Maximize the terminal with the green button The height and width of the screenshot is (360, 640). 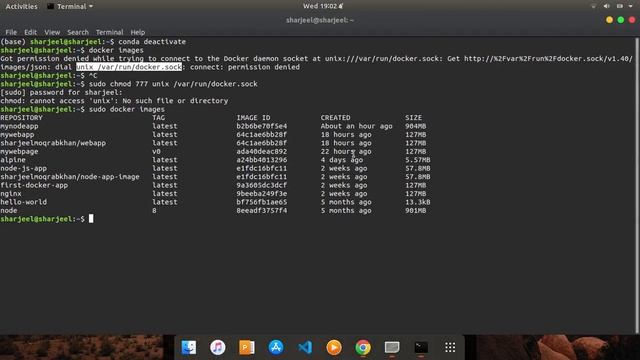[x=620, y=20]
